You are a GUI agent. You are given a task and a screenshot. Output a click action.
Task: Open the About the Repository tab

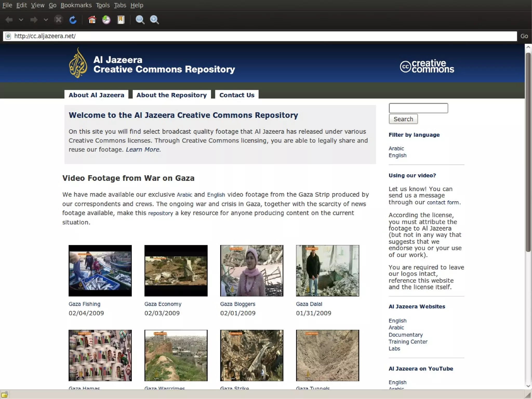tap(171, 95)
